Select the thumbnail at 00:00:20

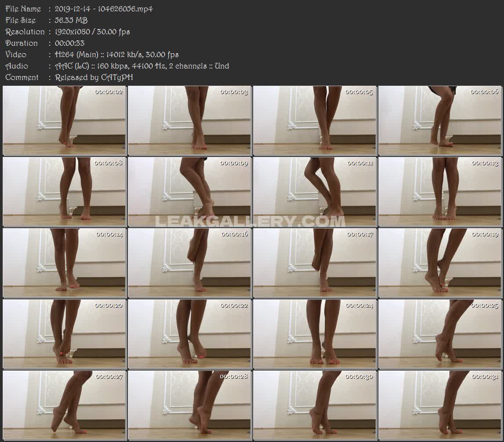64,334
